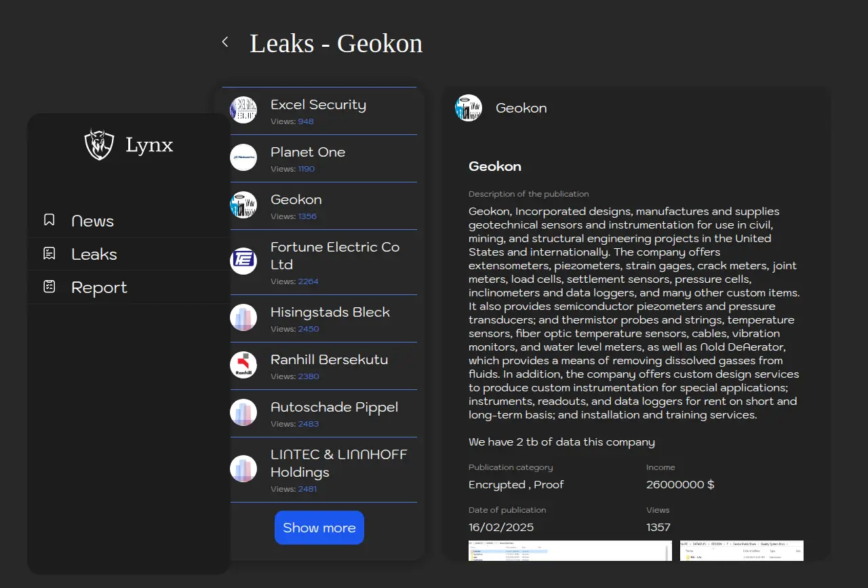868x588 pixels.
Task: Click the News bookmark icon
Action: 50,220
